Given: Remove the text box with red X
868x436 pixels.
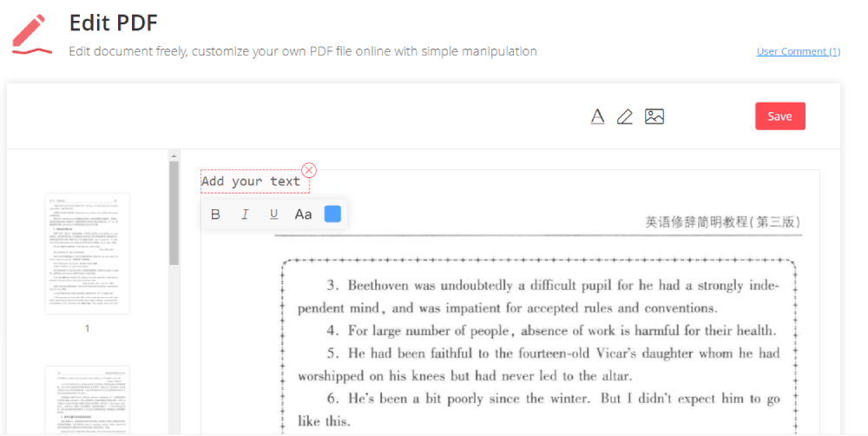Looking at the screenshot, I should click(309, 170).
